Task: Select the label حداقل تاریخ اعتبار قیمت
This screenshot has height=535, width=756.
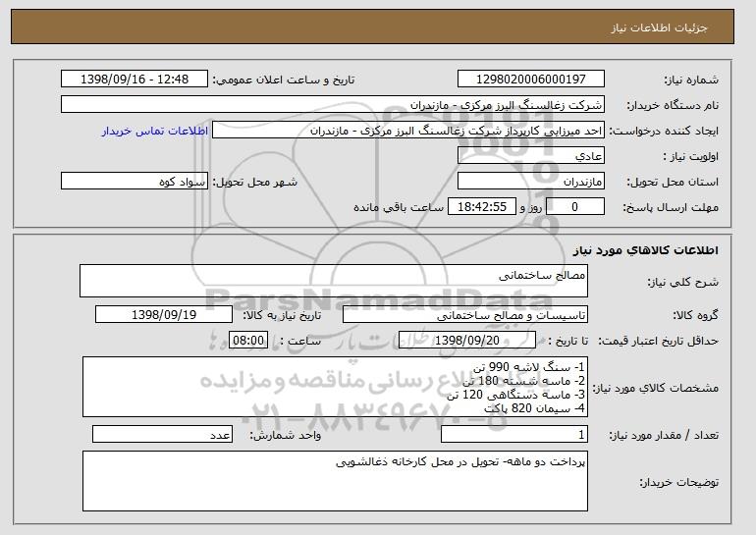Action: click(x=658, y=341)
